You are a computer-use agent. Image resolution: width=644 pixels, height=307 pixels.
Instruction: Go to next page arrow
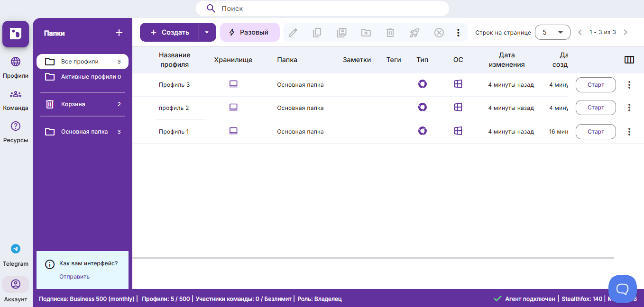(626, 32)
